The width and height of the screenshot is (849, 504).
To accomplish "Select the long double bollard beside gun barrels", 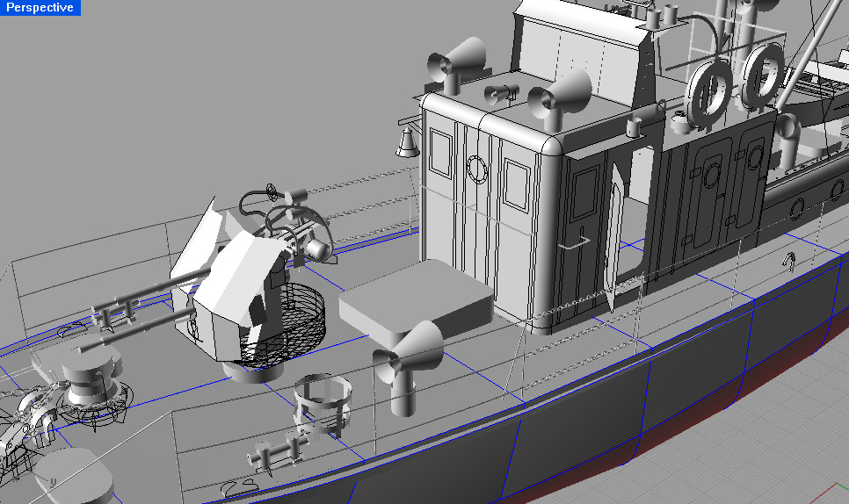I will (x=115, y=313).
